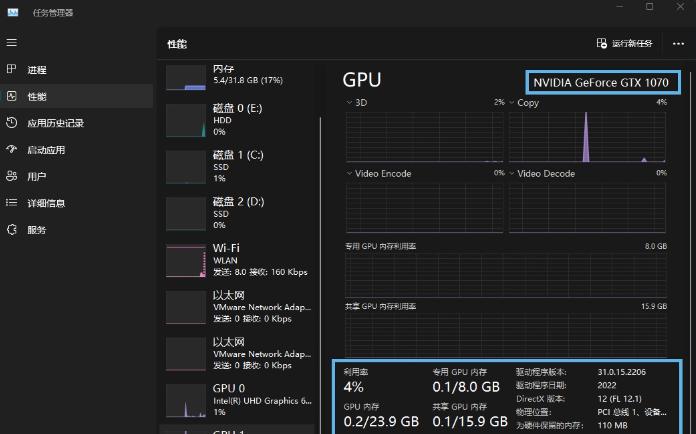This screenshot has height=434, width=696.
Task: Click the GPU 0 label in resource list
Action: (x=229, y=388)
